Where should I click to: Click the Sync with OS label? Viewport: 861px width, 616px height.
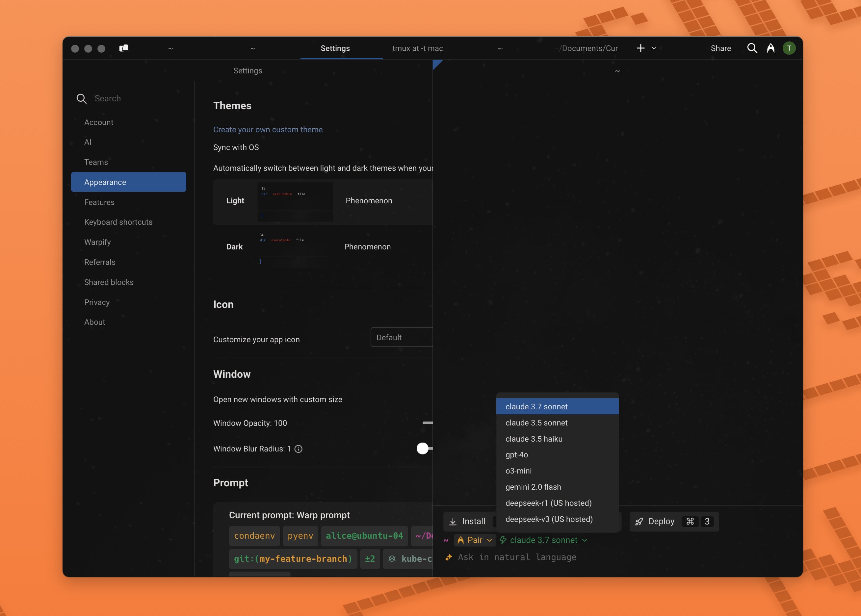(x=236, y=147)
